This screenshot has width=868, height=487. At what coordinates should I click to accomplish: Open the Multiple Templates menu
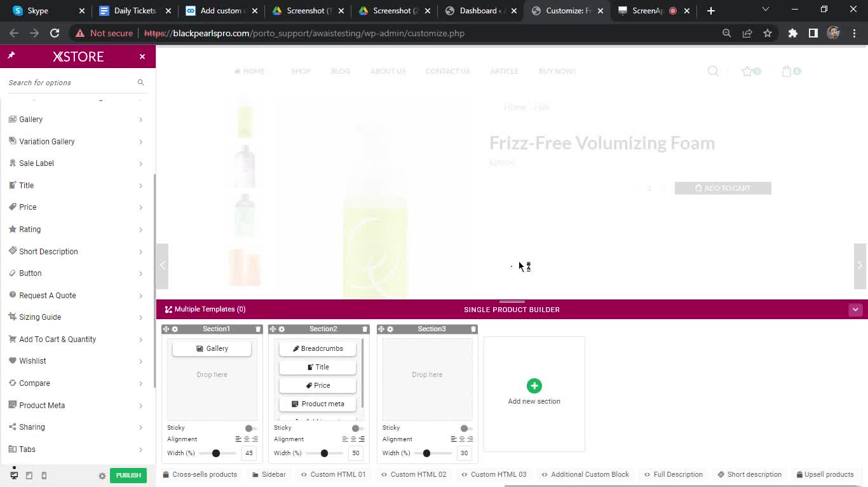coord(205,309)
